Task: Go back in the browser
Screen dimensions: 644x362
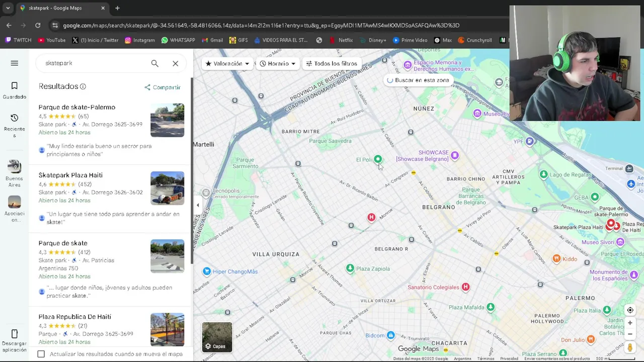Action: [9, 25]
